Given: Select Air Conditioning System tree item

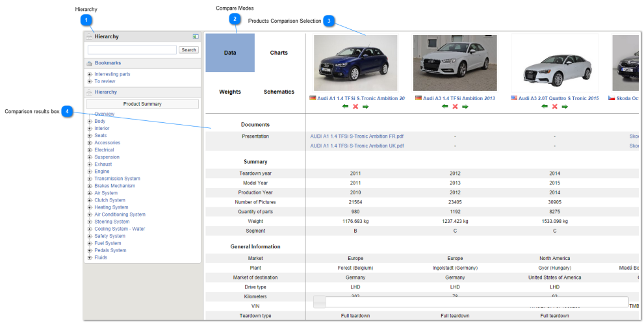Looking at the screenshot, I should pos(120,214).
